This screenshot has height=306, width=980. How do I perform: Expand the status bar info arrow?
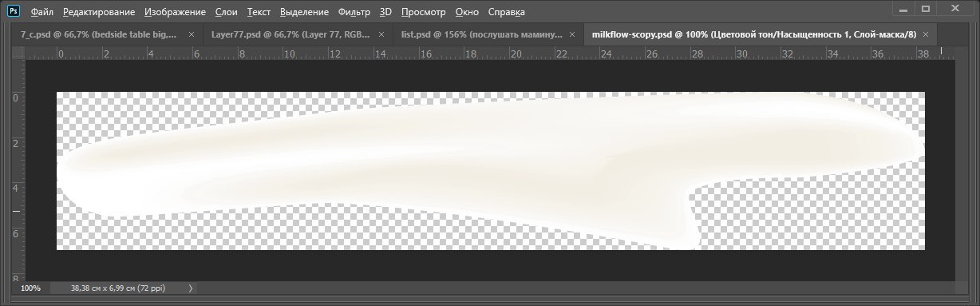[190, 288]
